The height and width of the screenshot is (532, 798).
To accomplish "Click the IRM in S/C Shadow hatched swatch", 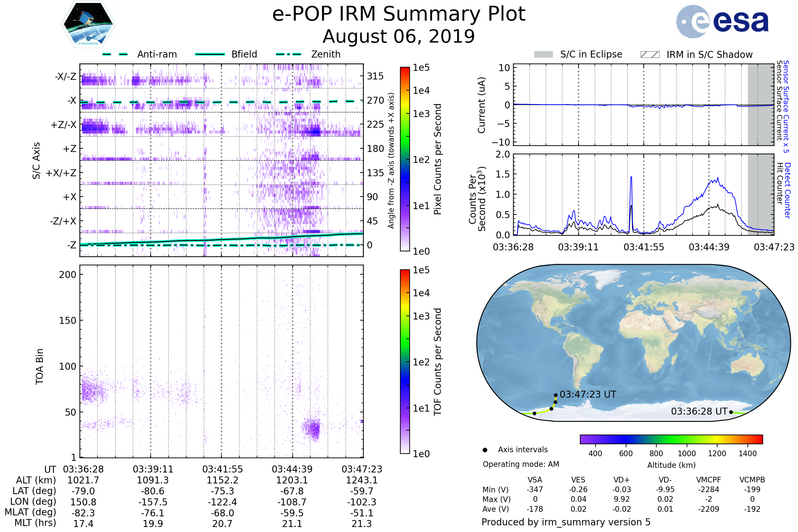I will coord(650,55).
